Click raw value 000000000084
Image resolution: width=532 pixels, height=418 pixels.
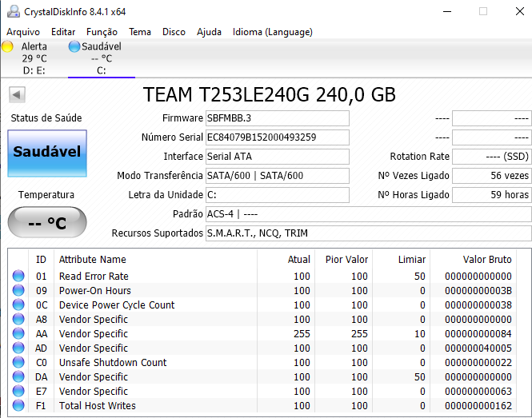478,334
